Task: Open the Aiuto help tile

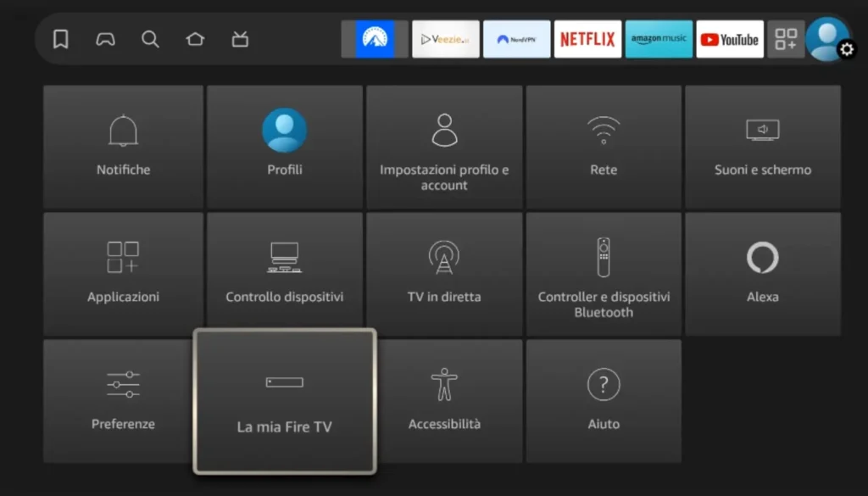Action: 604,401
